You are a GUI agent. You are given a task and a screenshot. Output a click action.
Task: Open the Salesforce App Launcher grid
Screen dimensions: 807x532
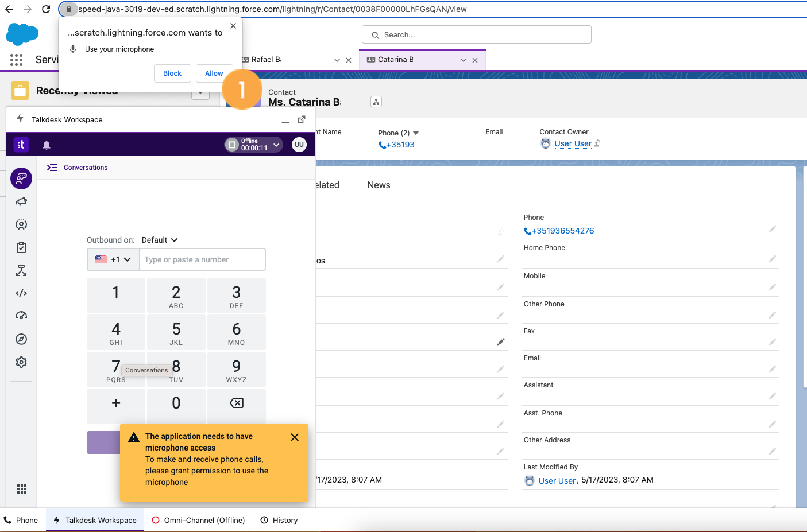coord(16,60)
